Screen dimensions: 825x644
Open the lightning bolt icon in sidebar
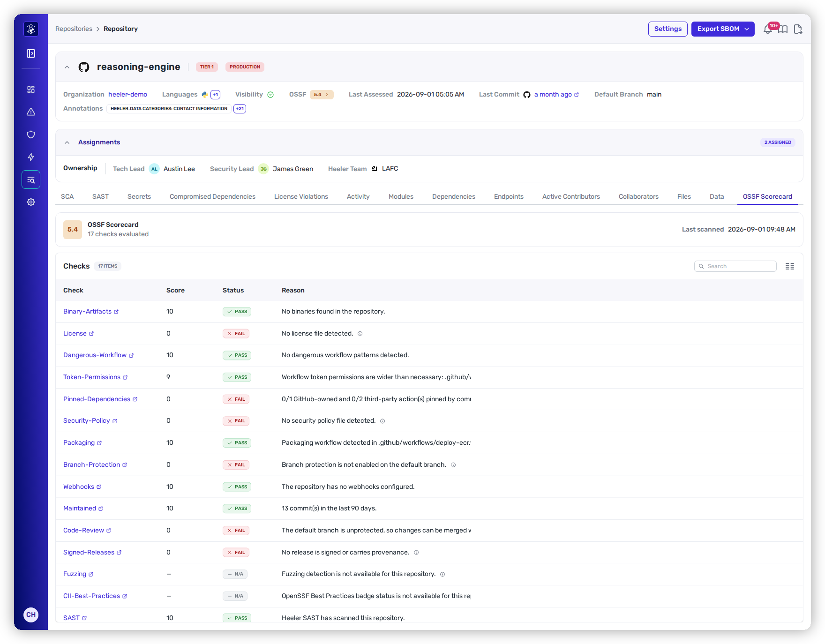click(x=31, y=157)
